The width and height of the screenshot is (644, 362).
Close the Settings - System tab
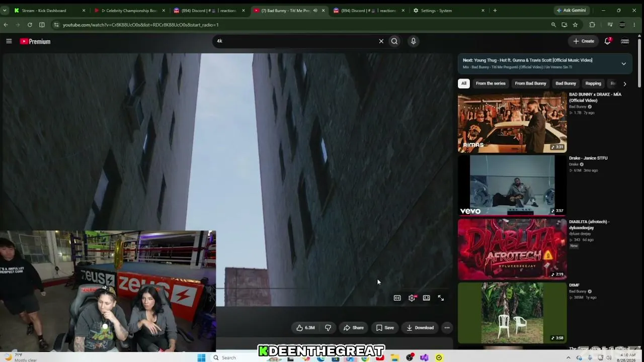pos(483,11)
